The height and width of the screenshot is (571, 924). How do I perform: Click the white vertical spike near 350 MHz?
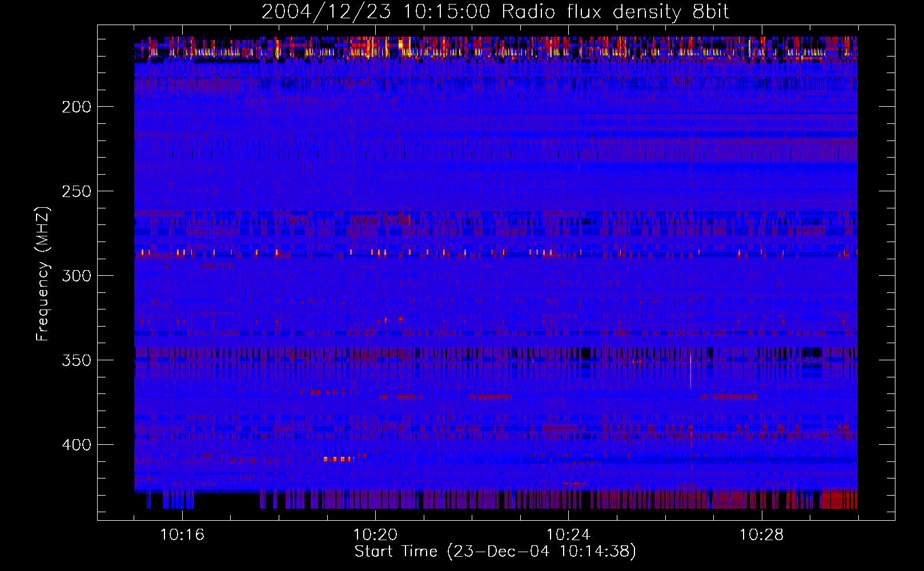tap(690, 371)
